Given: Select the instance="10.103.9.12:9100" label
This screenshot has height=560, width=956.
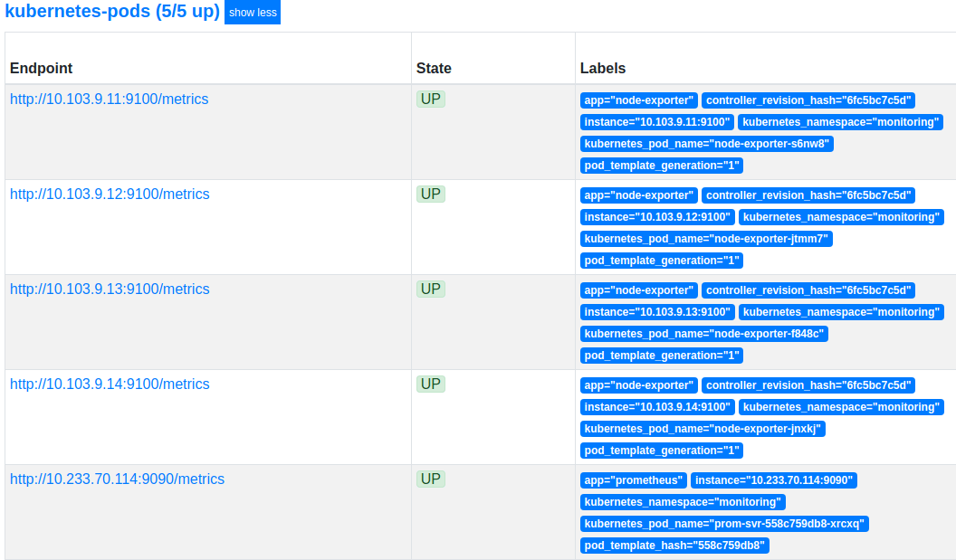Looking at the screenshot, I should coord(657,217).
